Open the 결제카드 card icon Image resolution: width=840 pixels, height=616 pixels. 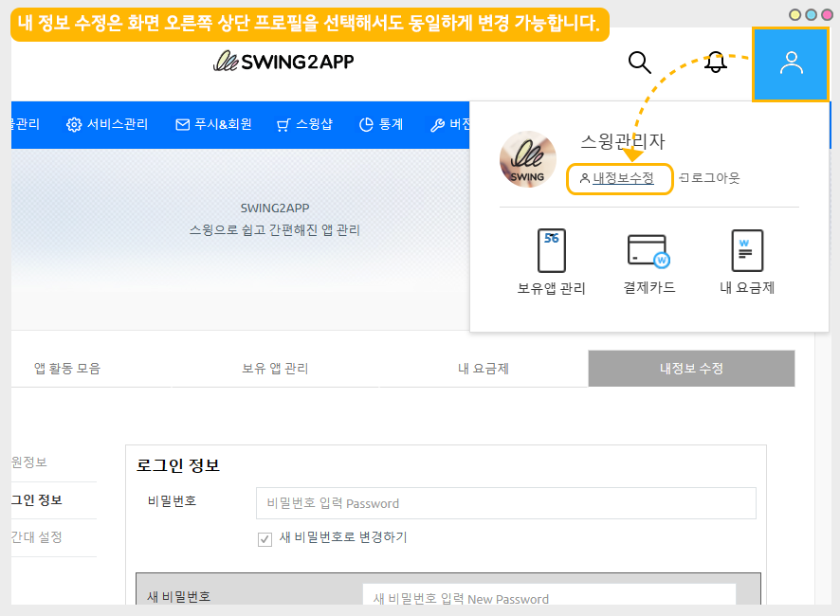coord(648,251)
